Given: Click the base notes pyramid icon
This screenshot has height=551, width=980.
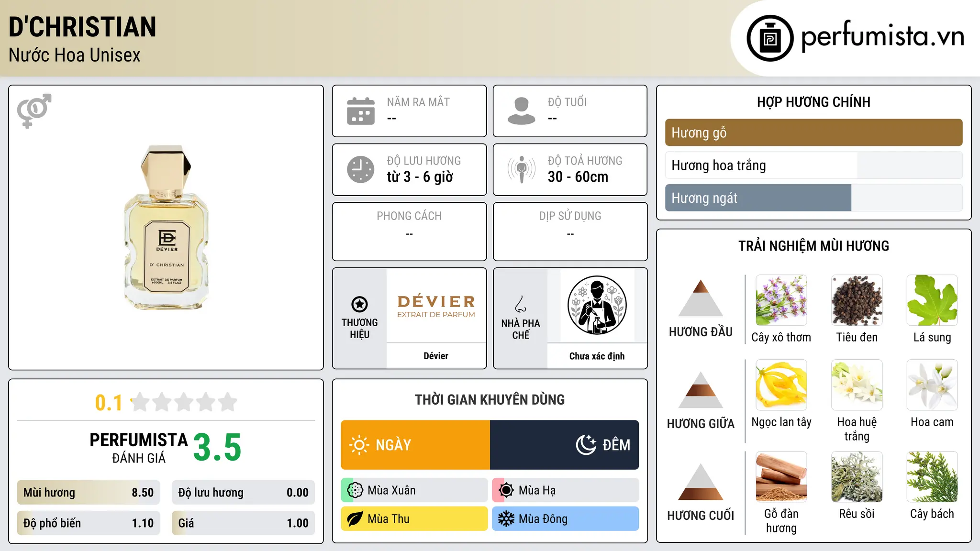Looking at the screenshot, I should 701,482.
